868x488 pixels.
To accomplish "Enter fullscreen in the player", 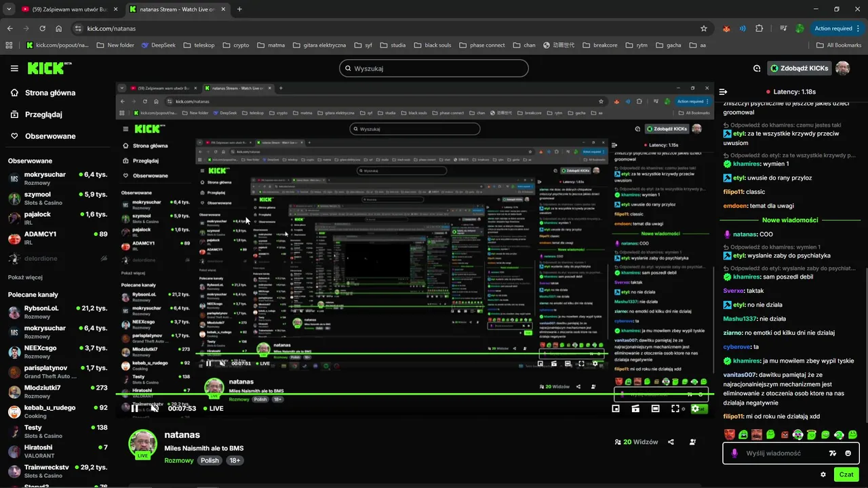I will click(675, 409).
